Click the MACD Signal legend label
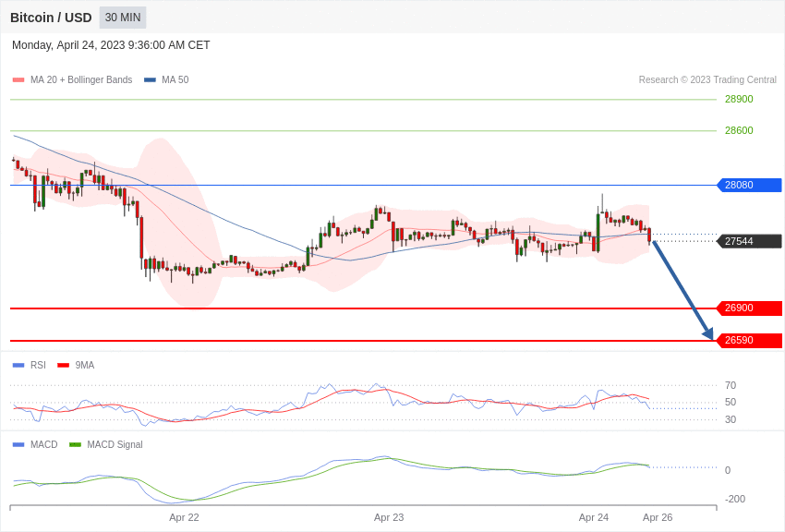This screenshot has height=532, width=785. point(115,444)
